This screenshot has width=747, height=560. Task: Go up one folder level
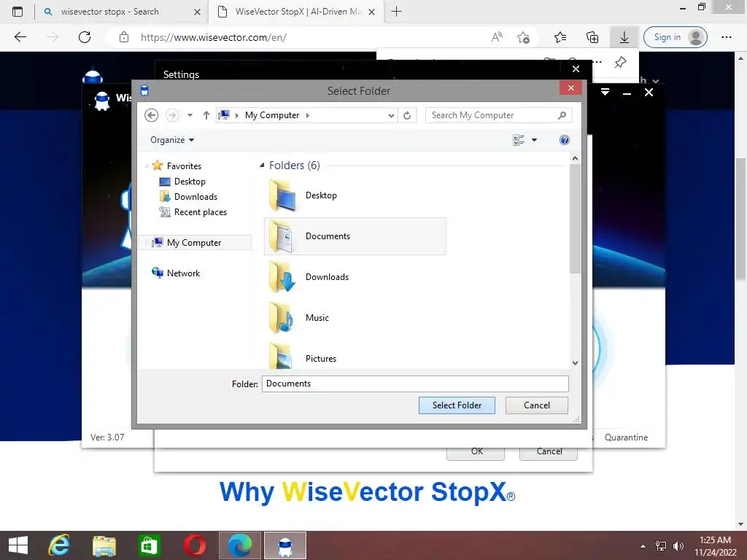[206, 115]
